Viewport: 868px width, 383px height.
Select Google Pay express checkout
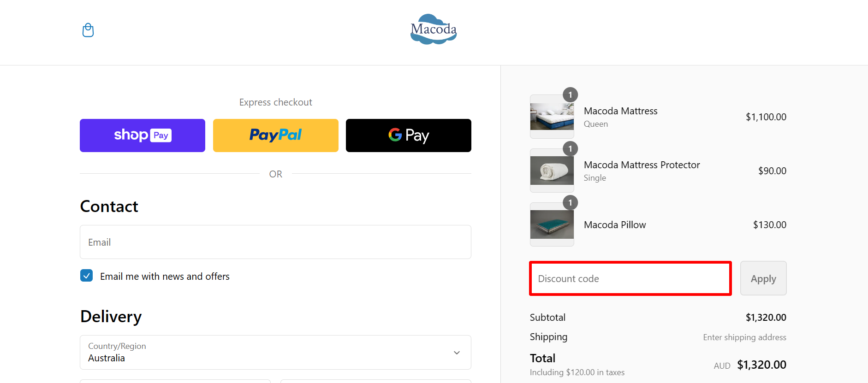(x=409, y=136)
